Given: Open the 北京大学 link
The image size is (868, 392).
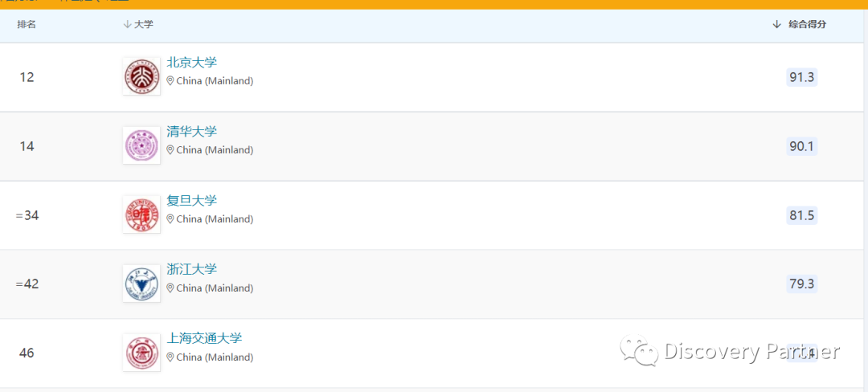Looking at the screenshot, I should [192, 62].
